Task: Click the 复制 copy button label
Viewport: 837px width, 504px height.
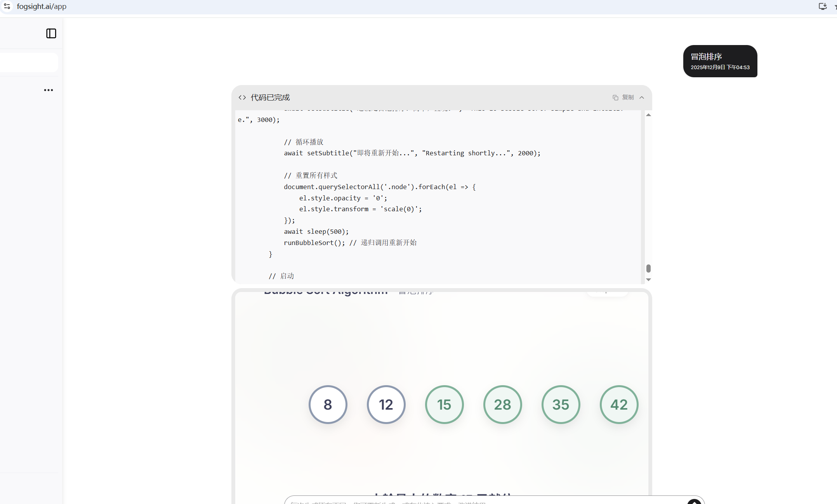Action: [x=628, y=97]
